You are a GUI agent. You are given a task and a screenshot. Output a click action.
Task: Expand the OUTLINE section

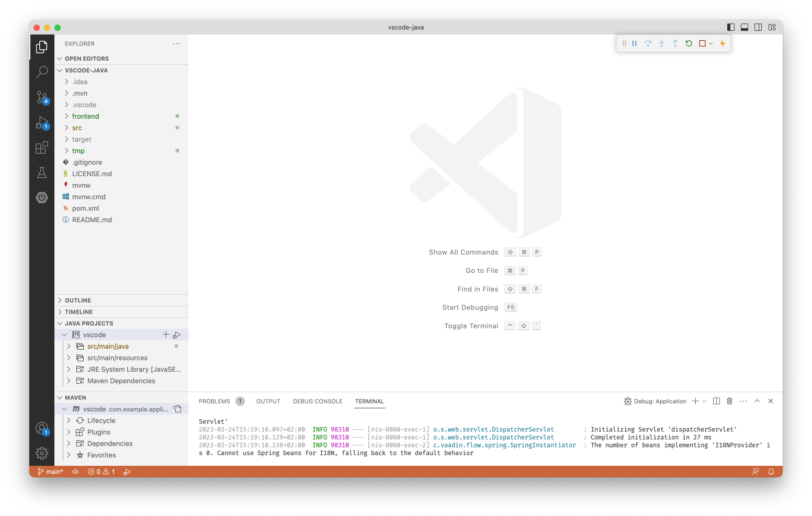coord(121,301)
